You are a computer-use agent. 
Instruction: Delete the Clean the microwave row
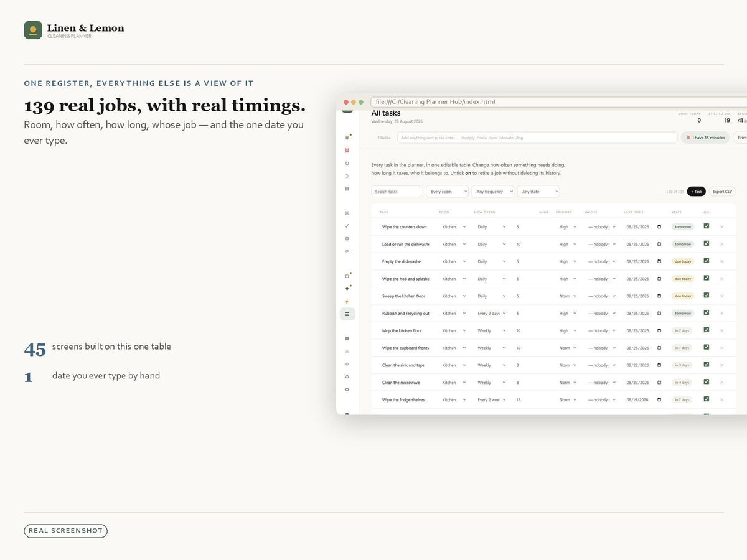click(721, 383)
